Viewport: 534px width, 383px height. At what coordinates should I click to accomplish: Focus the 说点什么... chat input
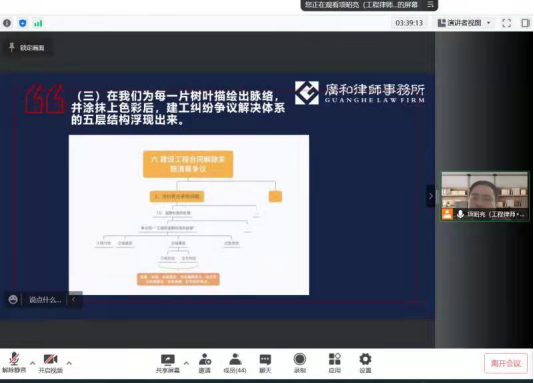(45, 300)
